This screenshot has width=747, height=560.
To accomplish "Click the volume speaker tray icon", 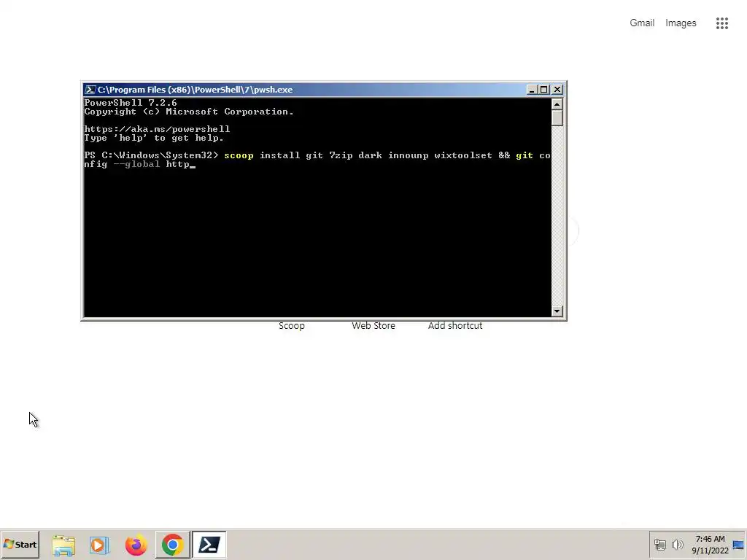I will pyautogui.click(x=677, y=544).
